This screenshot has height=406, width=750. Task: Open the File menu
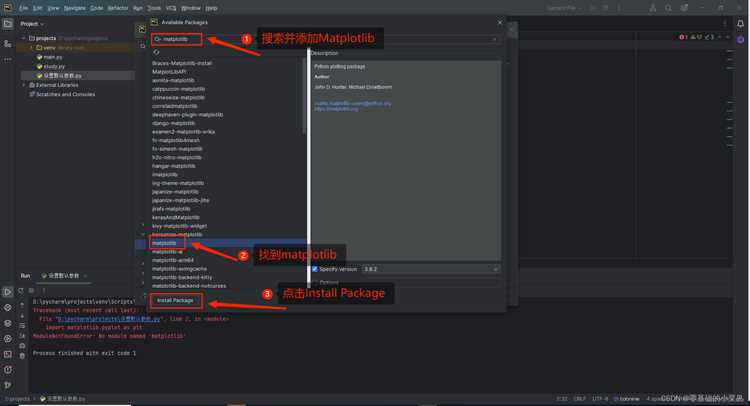(23, 8)
